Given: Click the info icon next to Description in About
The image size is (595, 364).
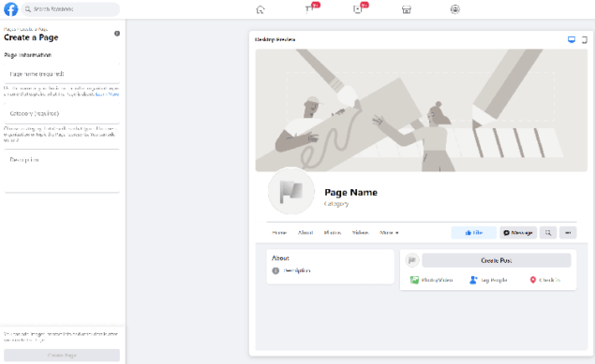Looking at the screenshot, I should pyautogui.click(x=275, y=270).
